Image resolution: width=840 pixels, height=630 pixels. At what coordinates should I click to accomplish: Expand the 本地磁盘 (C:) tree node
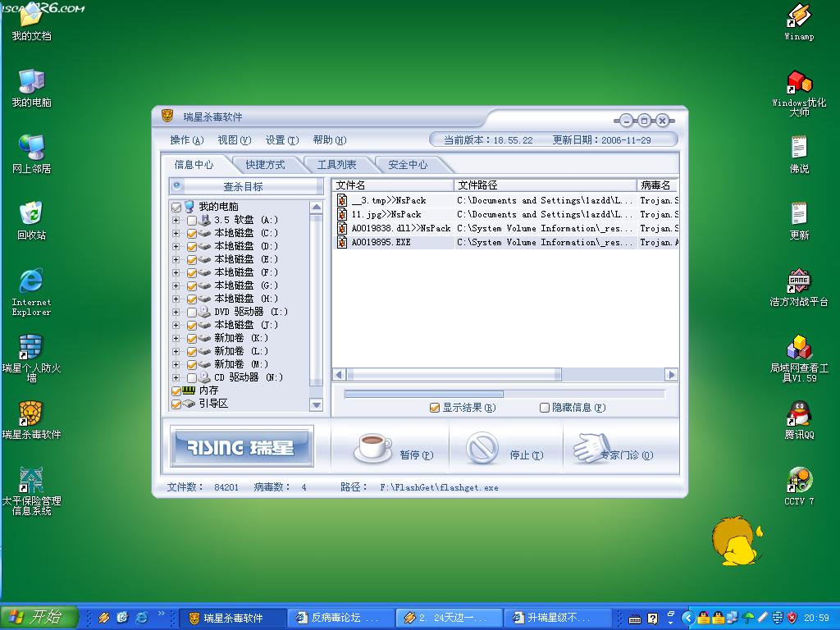click(176, 233)
